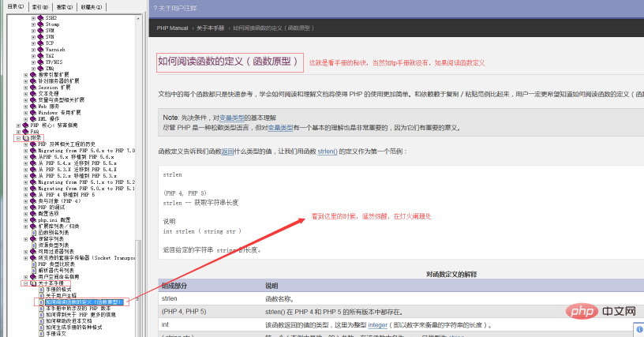Image resolution: width=644 pixels, height=337 pixels.
Task: Click the book icon beside 文本处理
Action: (x=33, y=94)
